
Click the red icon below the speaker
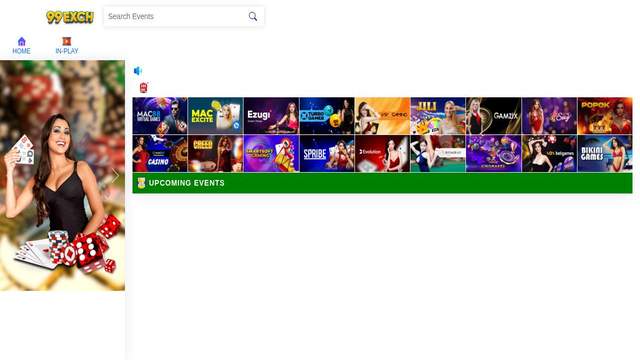[x=144, y=87]
